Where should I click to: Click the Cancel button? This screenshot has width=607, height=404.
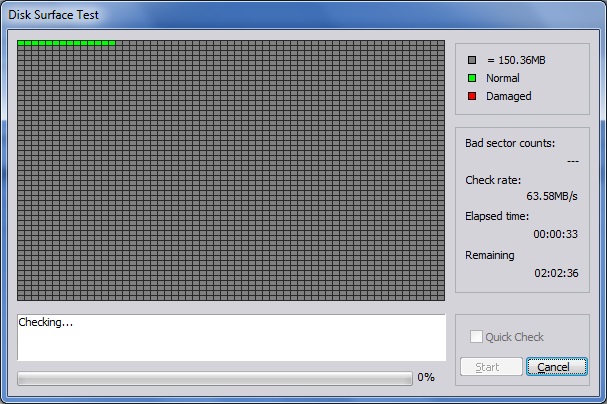pos(557,366)
